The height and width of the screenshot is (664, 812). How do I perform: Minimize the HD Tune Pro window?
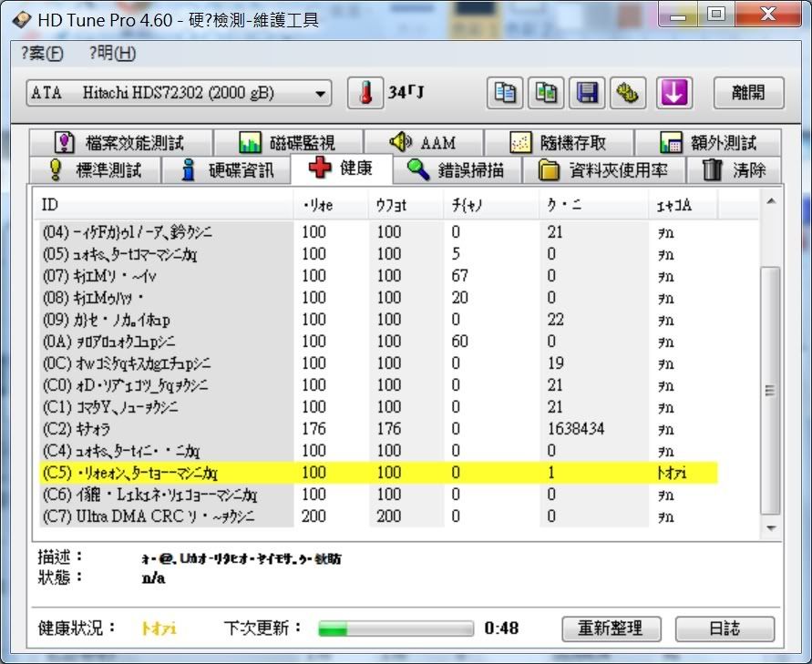click(x=678, y=15)
